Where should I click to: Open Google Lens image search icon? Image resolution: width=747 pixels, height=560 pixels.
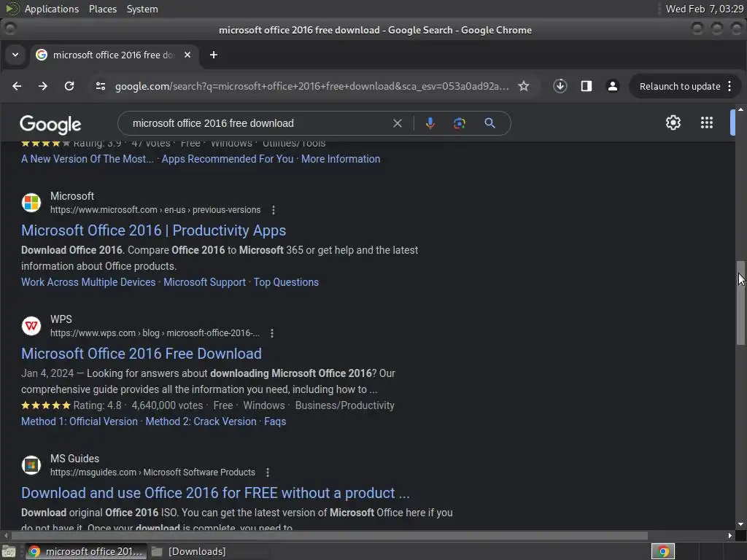(460, 123)
